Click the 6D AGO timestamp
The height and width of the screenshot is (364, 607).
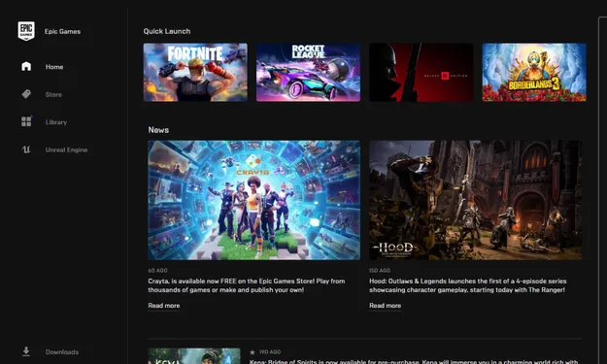(157, 271)
